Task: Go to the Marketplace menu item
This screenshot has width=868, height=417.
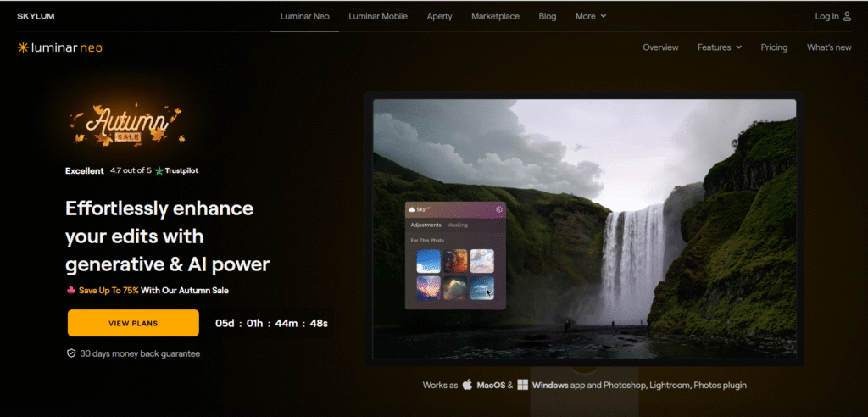Action: (496, 16)
